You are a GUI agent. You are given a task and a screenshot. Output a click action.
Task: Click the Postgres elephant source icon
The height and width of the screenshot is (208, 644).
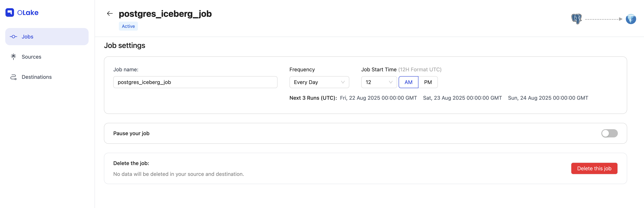point(577,19)
